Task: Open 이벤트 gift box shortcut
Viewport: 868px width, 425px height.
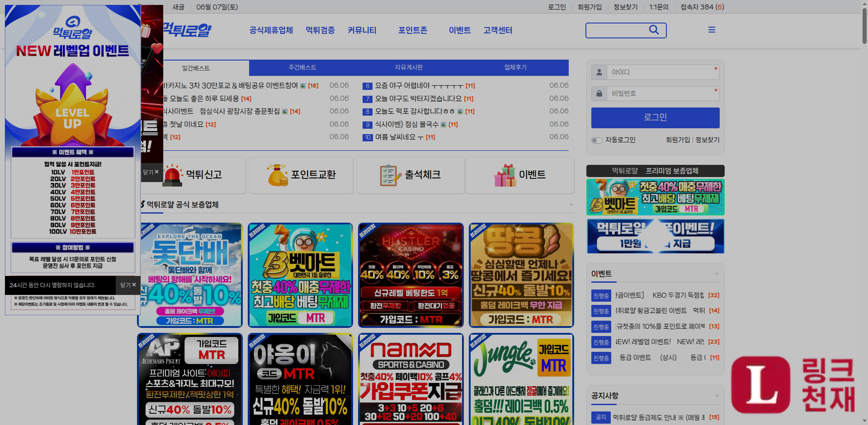Action: coord(520,175)
